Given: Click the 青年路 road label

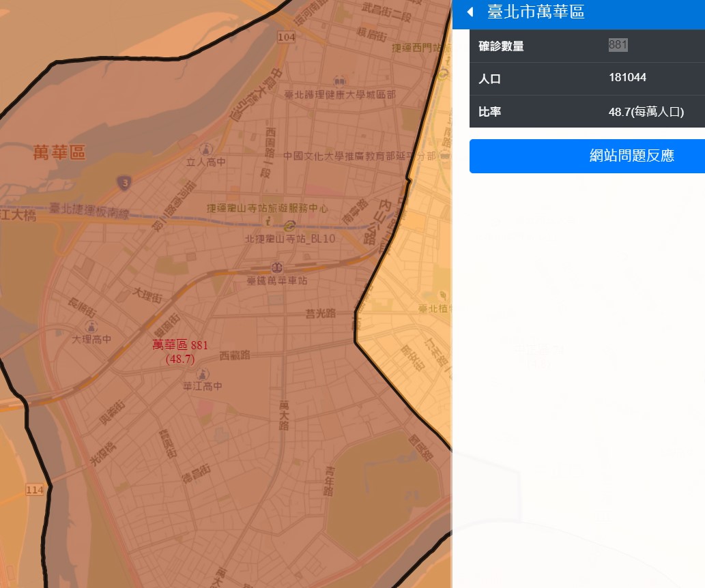Looking at the screenshot, I should click(330, 481).
